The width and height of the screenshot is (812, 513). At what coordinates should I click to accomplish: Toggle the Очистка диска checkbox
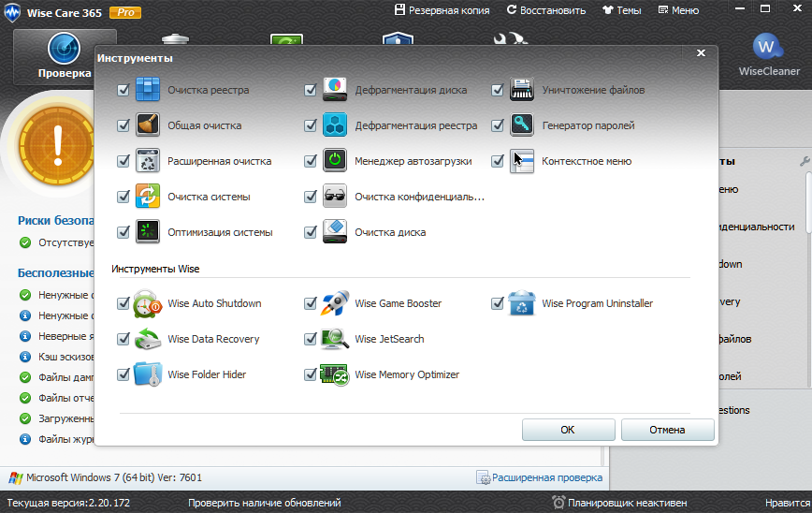tap(311, 232)
